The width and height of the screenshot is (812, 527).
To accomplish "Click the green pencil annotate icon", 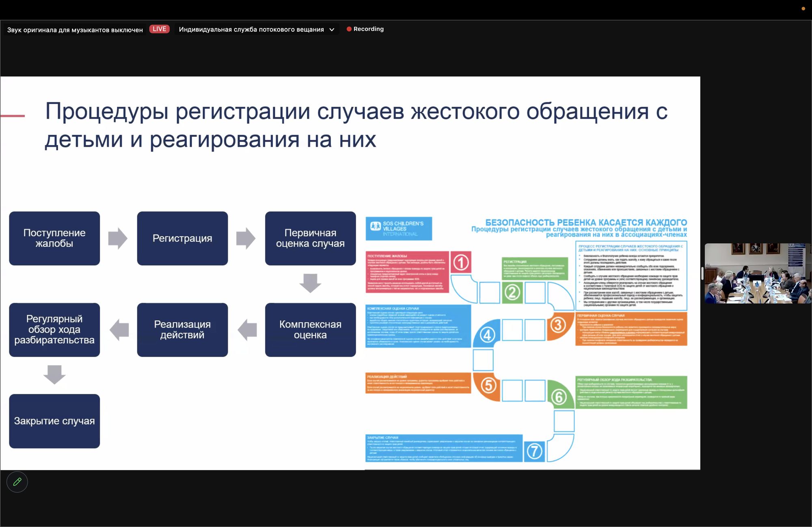I will 17,482.
